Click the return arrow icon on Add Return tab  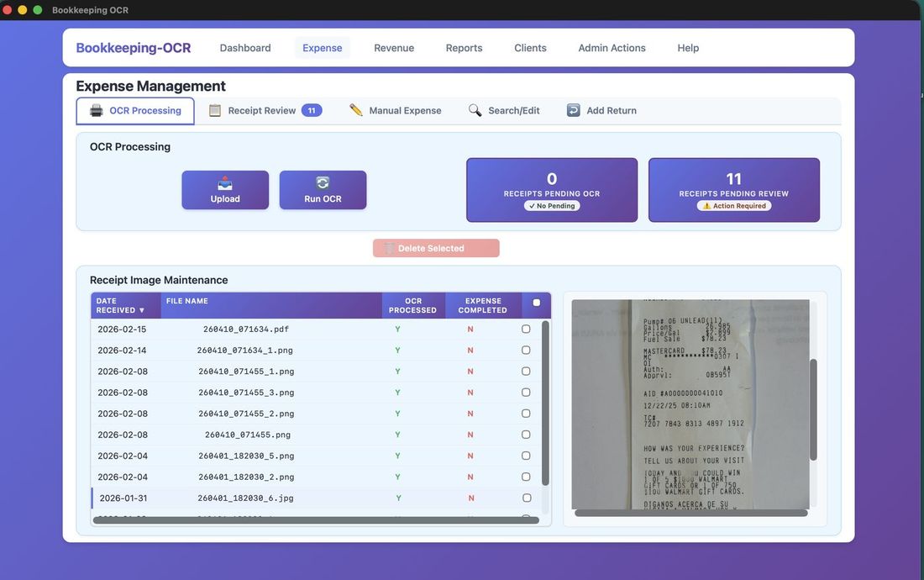[572, 109]
